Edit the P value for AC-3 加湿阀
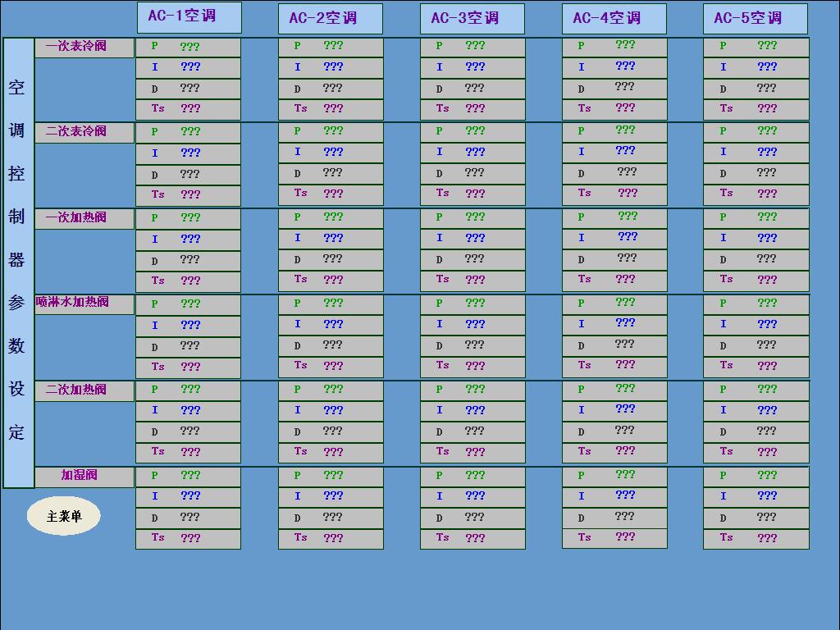The height and width of the screenshot is (630, 840). pos(474,475)
